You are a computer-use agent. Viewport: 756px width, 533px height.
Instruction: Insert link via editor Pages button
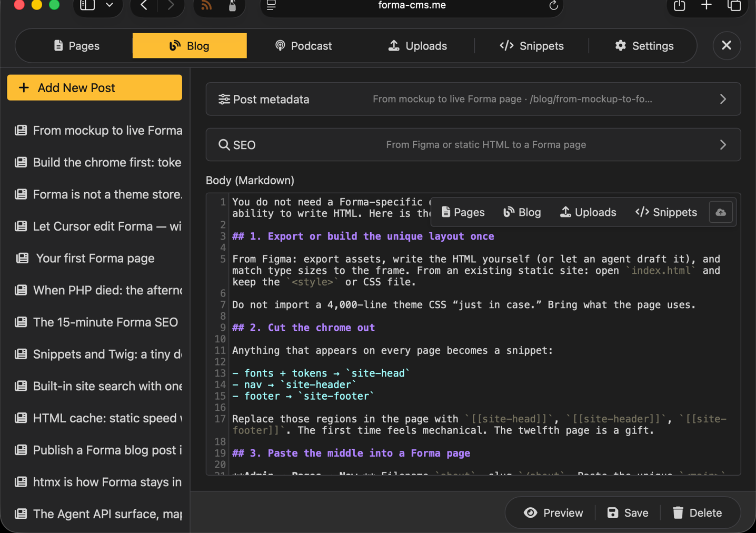coord(463,212)
